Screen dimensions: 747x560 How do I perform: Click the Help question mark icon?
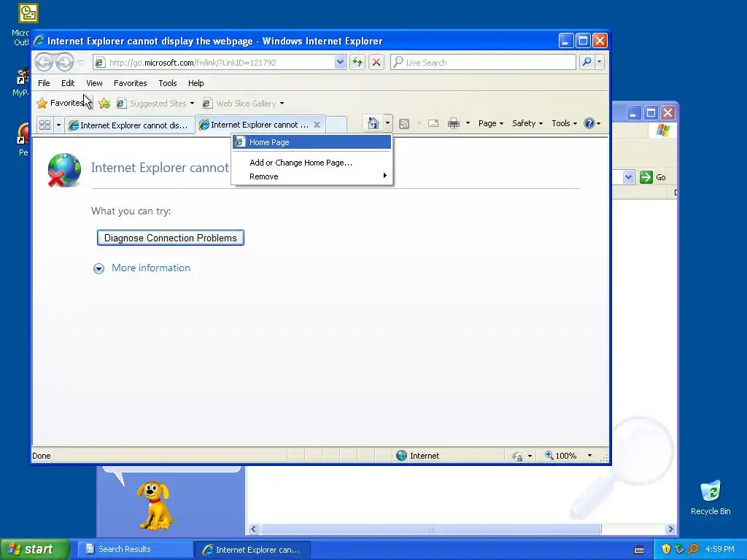point(589,123)
